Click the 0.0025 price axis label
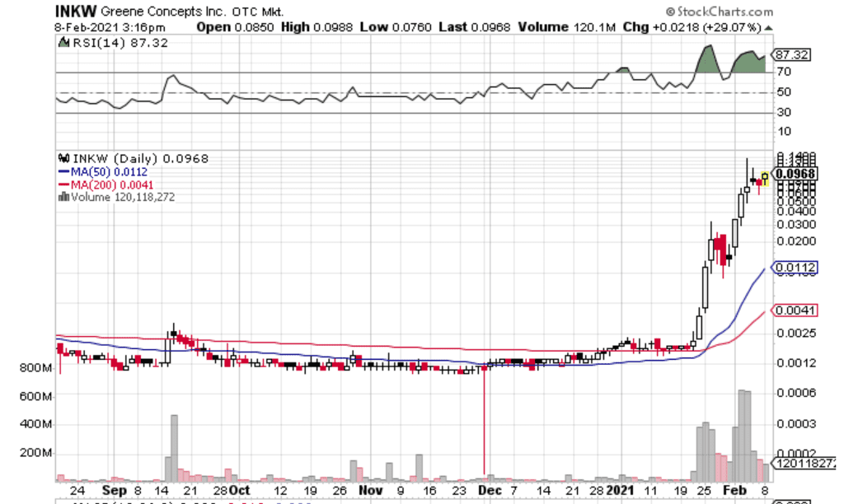844x504 pixels. coord(796,334)
